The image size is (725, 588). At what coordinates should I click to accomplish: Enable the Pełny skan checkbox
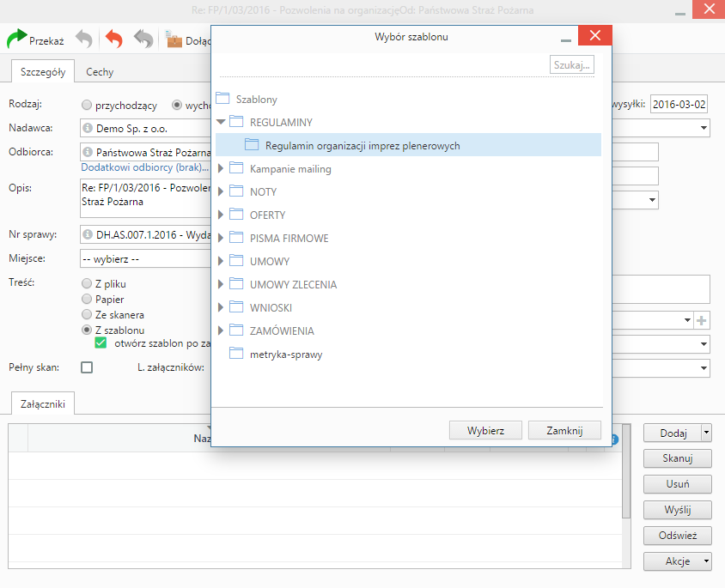tap(87, 367)
